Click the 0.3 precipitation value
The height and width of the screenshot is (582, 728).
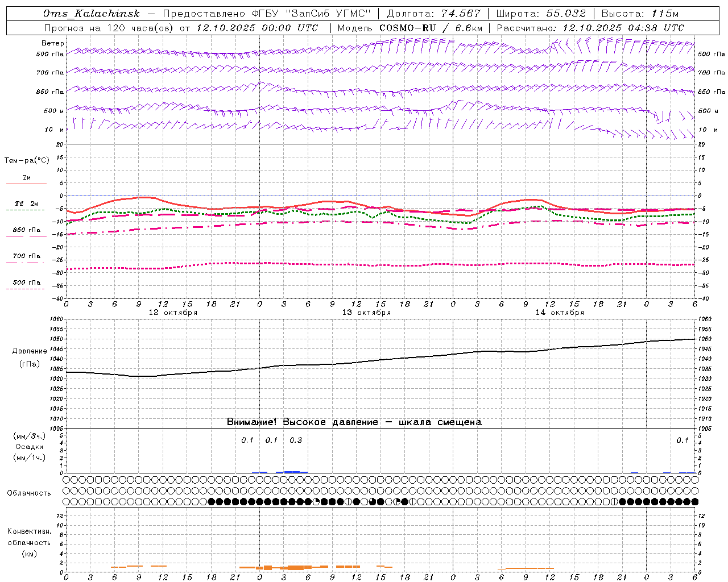click(296, 440)
